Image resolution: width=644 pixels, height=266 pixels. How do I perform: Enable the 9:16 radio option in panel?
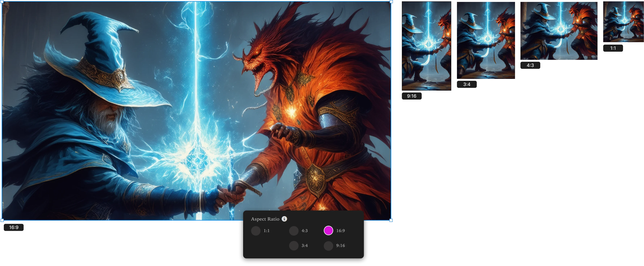click(x=328, y=246)
